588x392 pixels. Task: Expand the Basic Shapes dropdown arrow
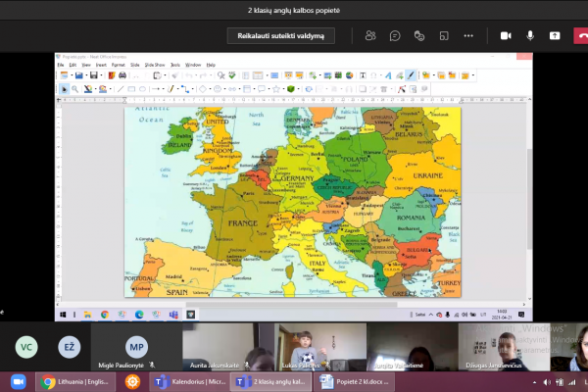(x=210, y=89)
